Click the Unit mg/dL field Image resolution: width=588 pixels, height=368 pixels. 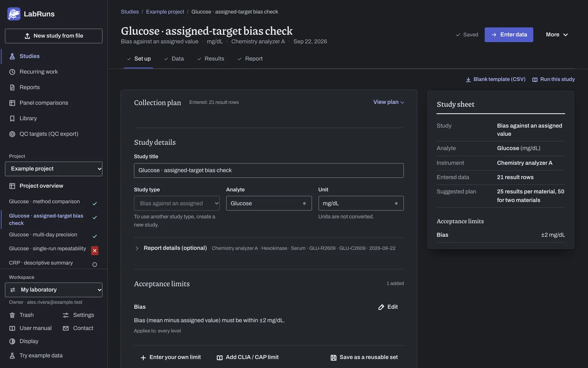361,203
